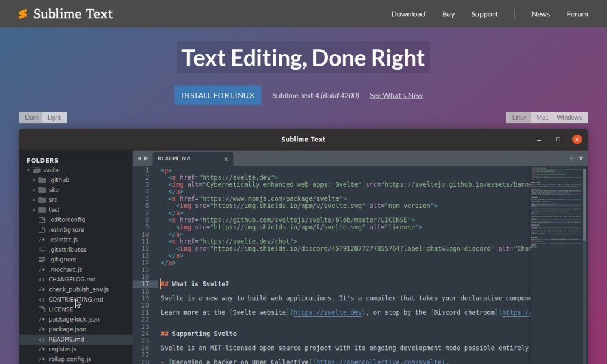This screenshot has height=364, width=607.
Task: Click the README.md markup icon in sidebar
Action: click(x=42, y=339)
